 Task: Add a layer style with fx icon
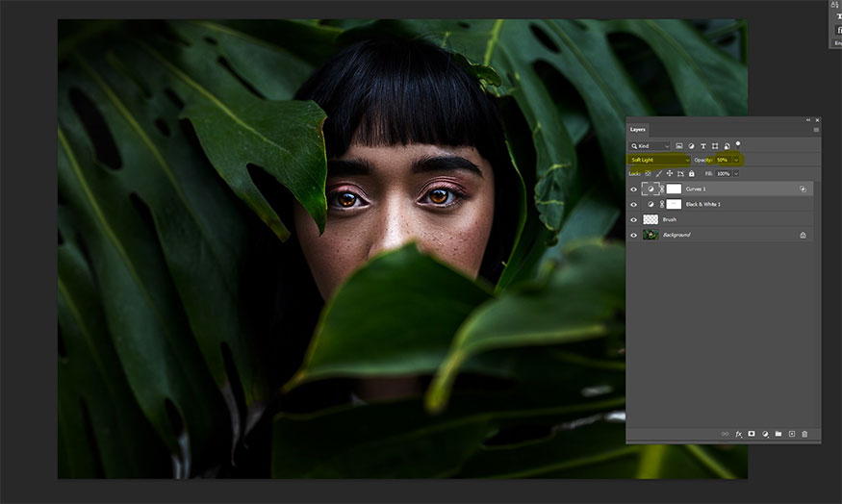click(x=738, y=434)
